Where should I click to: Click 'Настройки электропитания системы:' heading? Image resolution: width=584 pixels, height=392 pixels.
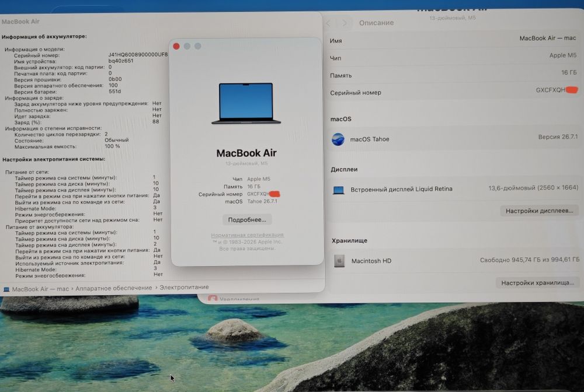point(54,159)
